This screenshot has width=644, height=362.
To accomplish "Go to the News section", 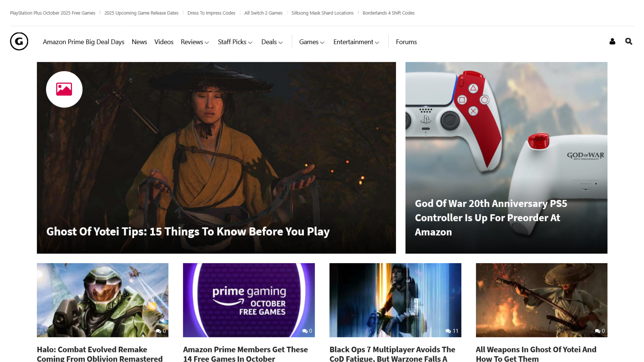I will [x=139, y=42].
